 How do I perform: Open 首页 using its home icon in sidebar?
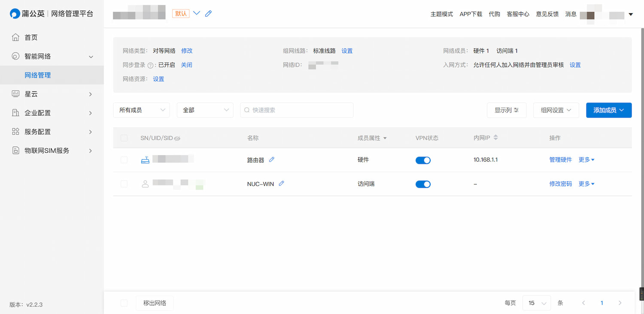pyautogui.click(x=15, y=37)
